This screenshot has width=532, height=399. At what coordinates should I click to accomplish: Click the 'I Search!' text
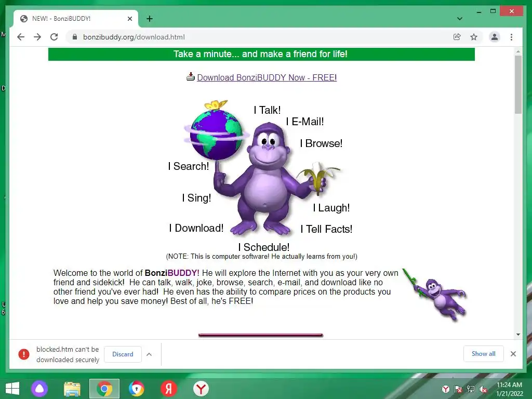189,166
